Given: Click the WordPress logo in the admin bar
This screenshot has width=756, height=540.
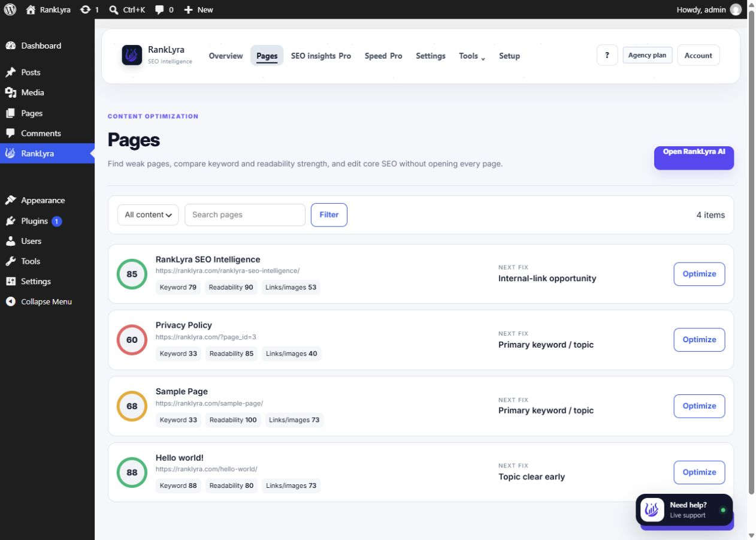Looking at the screenshot, I should point(10,10).
